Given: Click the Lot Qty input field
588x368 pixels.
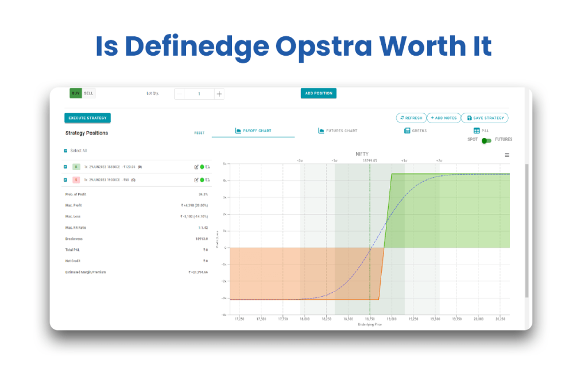Looking at the screenshot, I should point(199,93).
